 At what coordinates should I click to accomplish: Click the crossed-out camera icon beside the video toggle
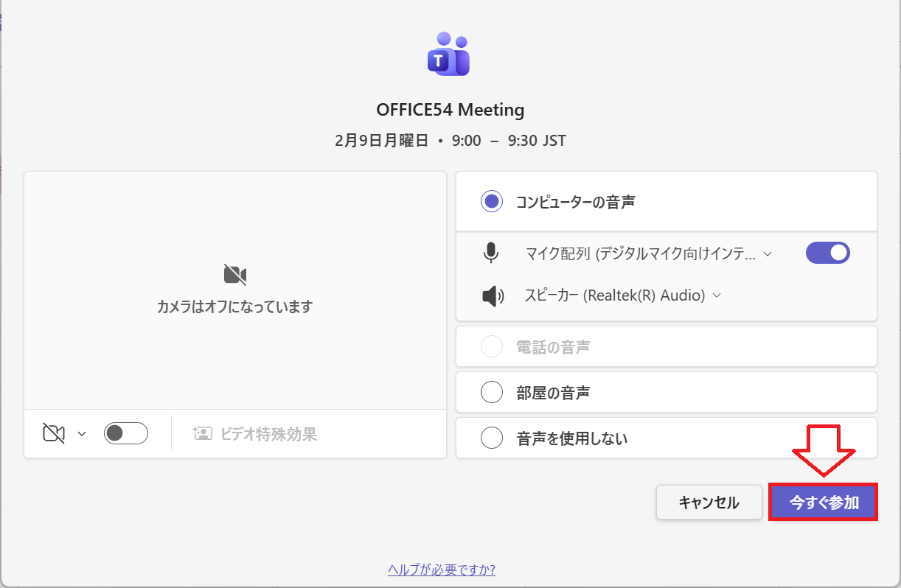pos(54,433)
